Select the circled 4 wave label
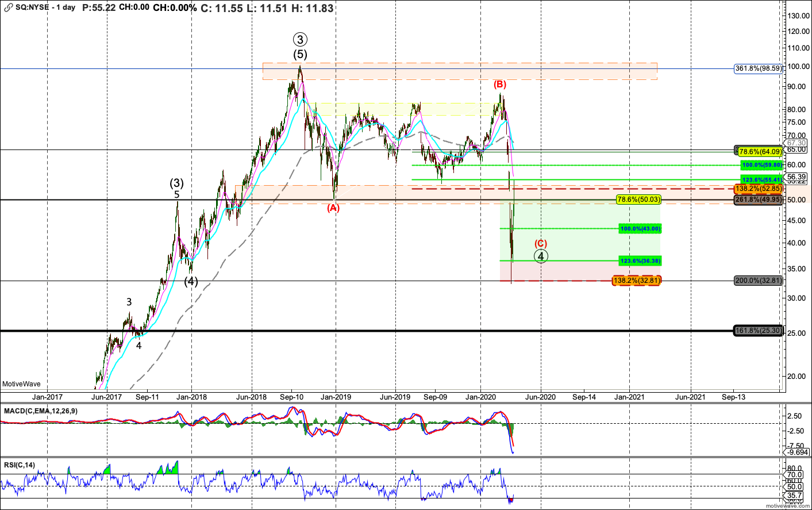812x510 pixels. [x=541, y=256]
